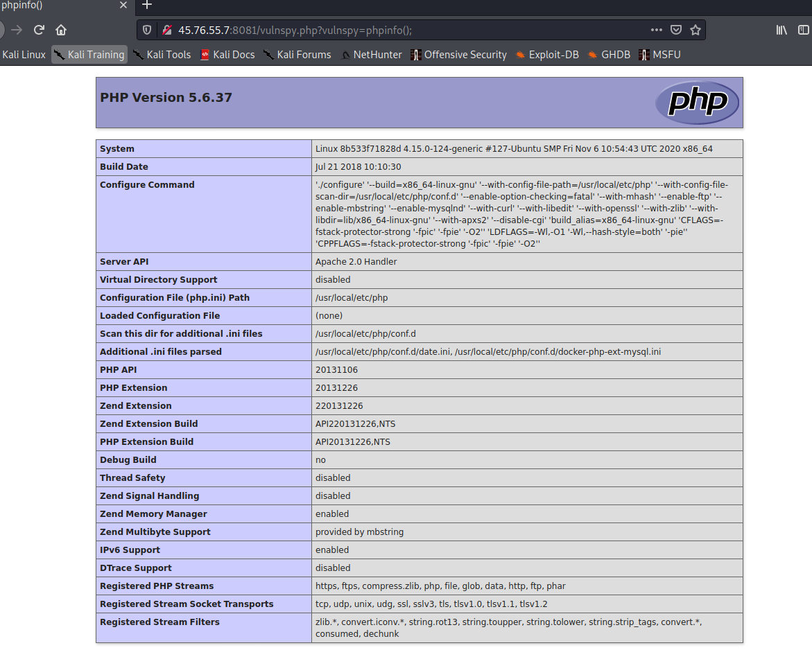Image resolution: width=812 pixels, height=650 pixels.
Task: Click the PHP Version 5.6.37 heading
Action: pos(166,97)
